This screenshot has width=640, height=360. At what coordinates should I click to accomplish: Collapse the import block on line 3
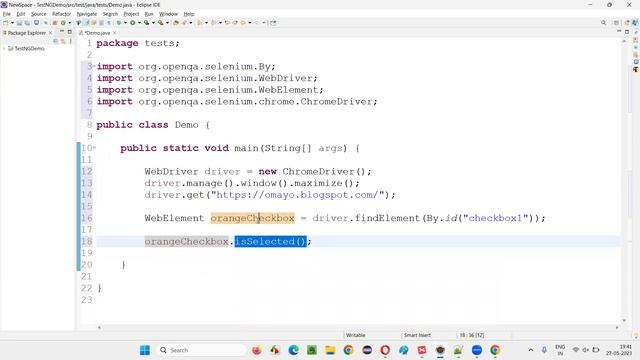pos(94,66)
